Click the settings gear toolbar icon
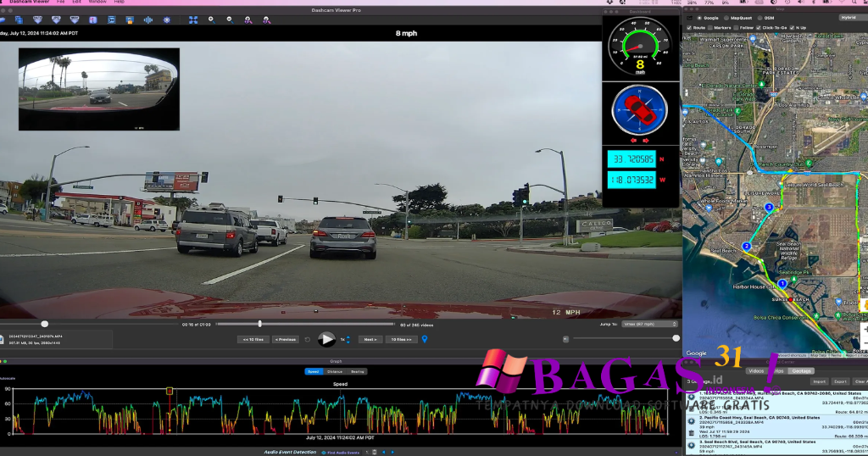This screenshot has height=456, width=868. click(x=167, y=19)
